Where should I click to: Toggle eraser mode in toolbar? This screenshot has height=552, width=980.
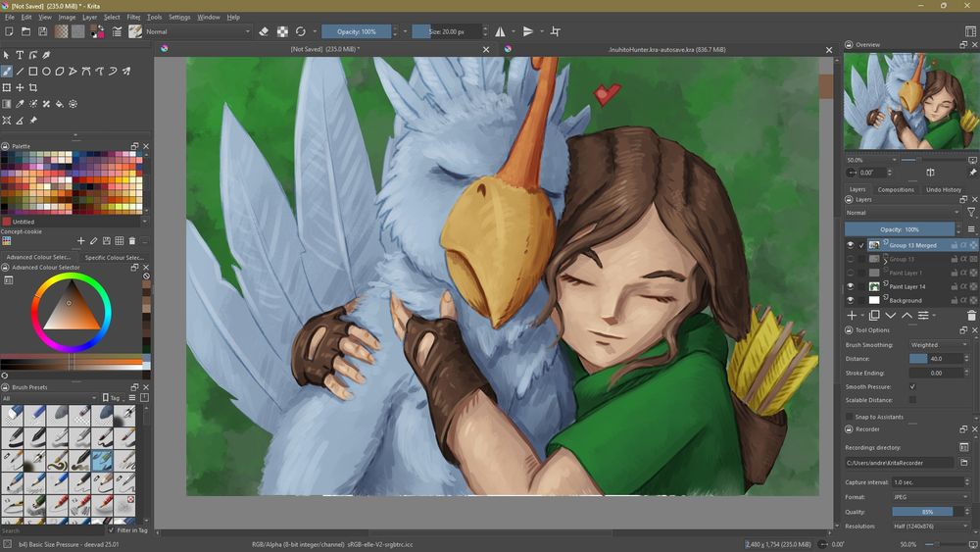pos(264,31)
